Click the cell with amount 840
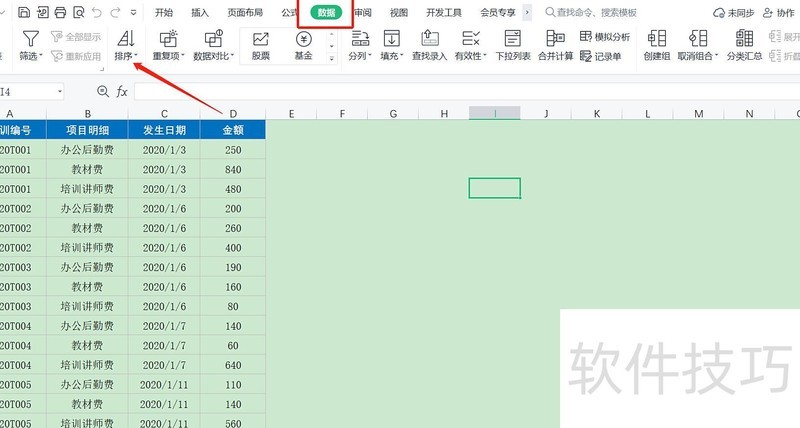This screenshot has height=428, width=800. coord(233,169)
